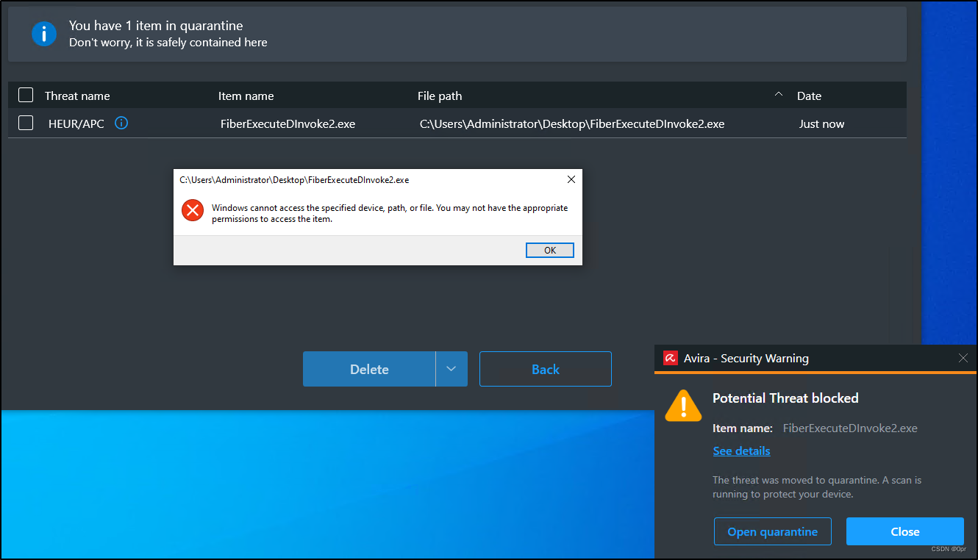Click the 'Avira - Security Warning' title
The width and height of the screenshot is (978, 560).
pyautogui.click(x=746, y=359)
